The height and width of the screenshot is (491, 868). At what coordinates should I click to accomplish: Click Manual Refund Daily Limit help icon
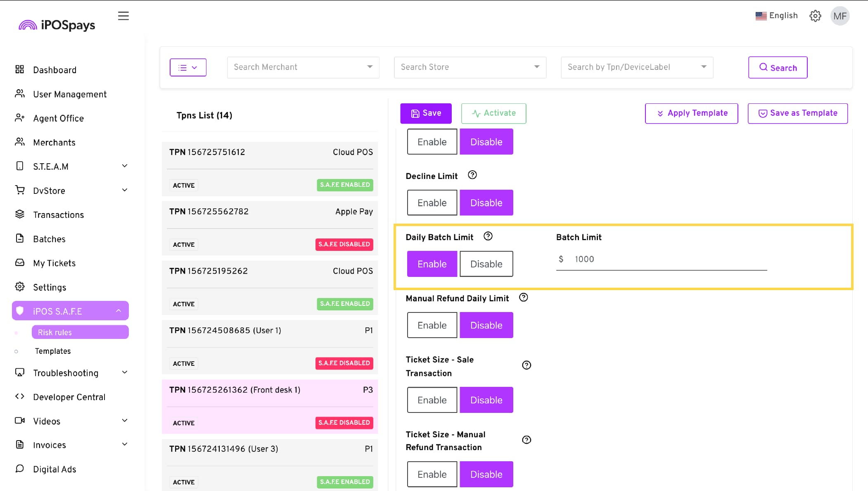[x=523, y=297]
